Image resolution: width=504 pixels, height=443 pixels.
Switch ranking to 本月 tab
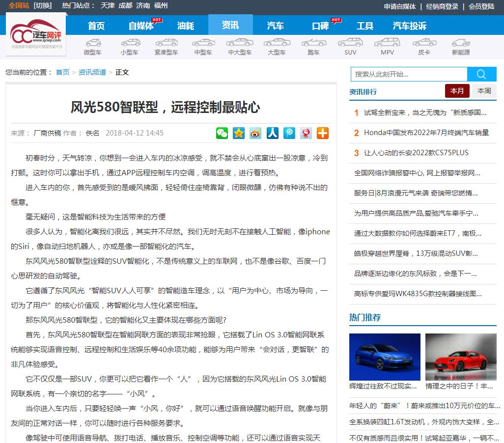tap(457, 91)
